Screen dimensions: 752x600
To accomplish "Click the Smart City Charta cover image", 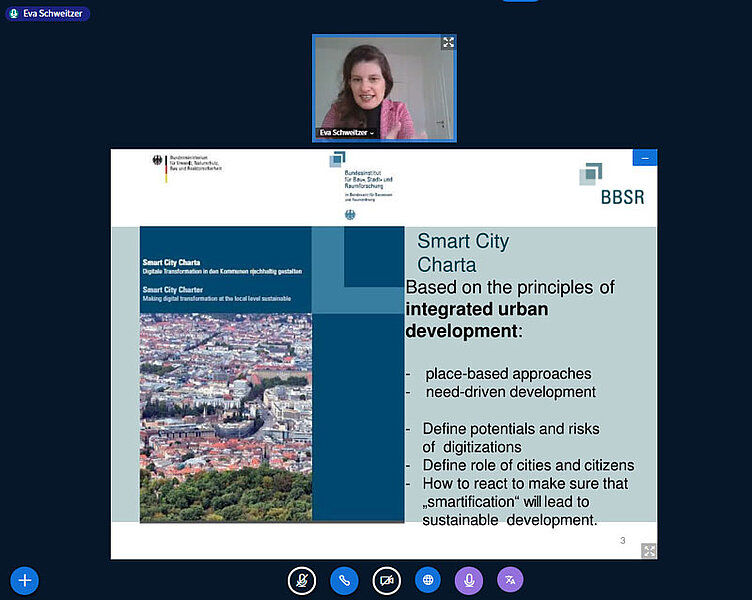I will coord(272,374).
